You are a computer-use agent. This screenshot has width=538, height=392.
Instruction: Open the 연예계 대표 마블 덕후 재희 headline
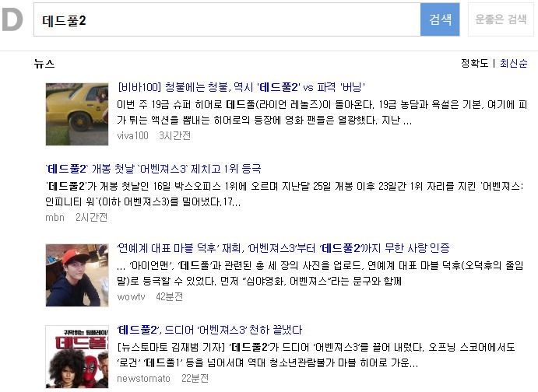(x=283, y=248)
